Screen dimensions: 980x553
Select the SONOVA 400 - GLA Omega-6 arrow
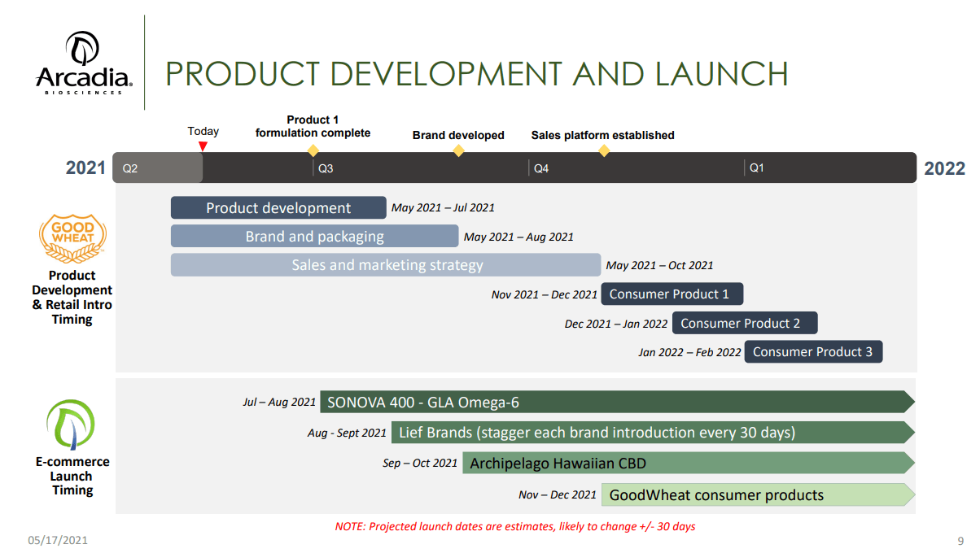tap(618, 402)
